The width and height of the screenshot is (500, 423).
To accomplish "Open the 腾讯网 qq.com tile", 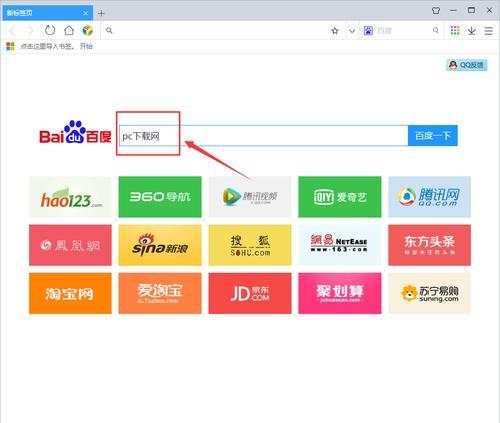I will pos(429,197).
